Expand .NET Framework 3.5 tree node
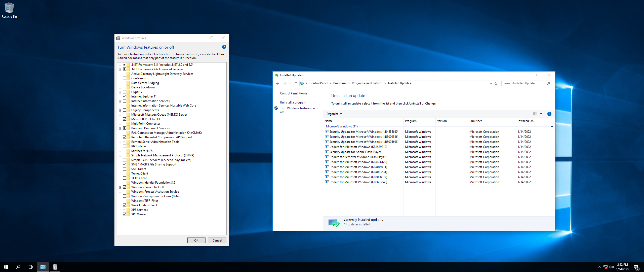Screen dimensions: 644x272 point(120,65)
